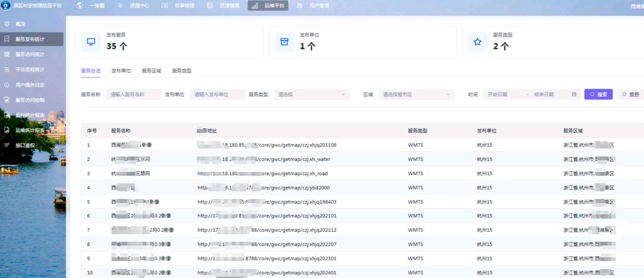The width and height of the screenshot is (644, 278).
Task: Click the URL ending czj:xhjq201106
Action: click(x=267, y=145)
